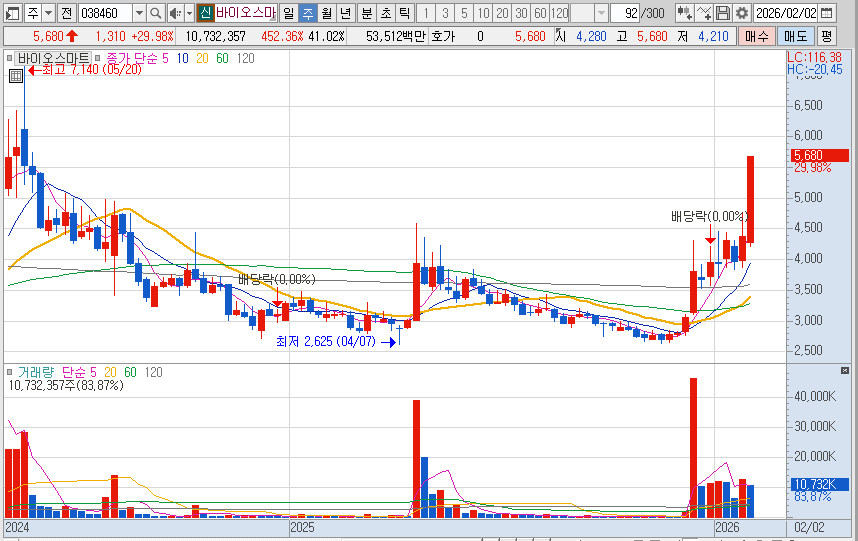The image size is (858, 541).
Task: Choose interval 3 button
Action: click(445, 13)
